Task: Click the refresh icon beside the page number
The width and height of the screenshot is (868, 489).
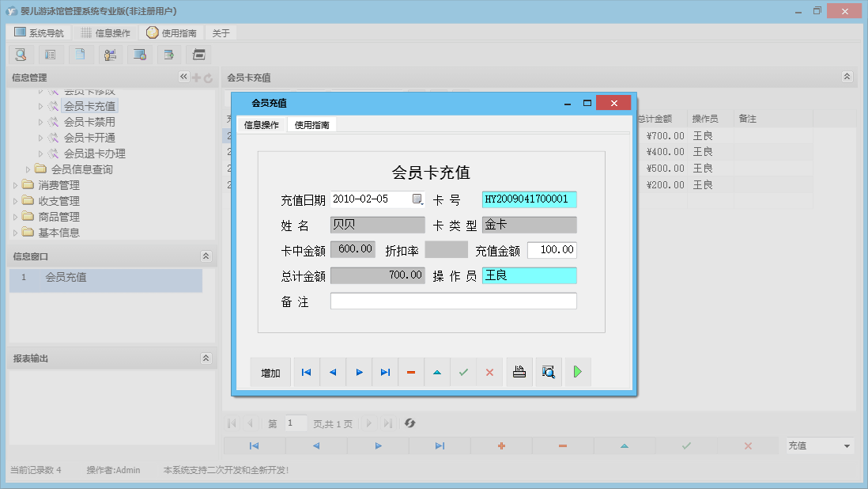Action: point(409,423)
